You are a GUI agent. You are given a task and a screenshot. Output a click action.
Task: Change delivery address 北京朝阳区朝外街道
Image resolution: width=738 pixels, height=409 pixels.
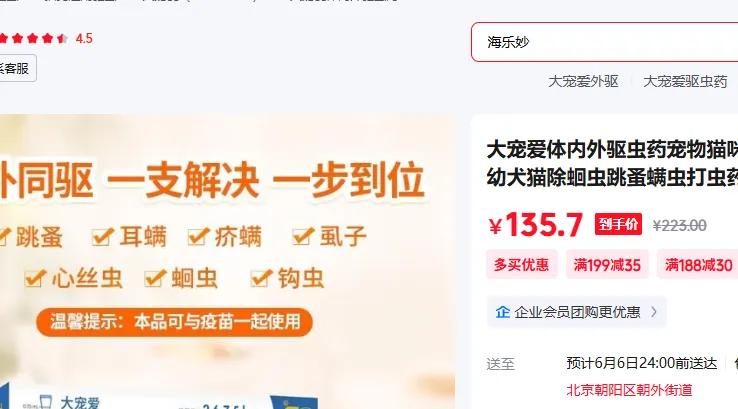pos(629,390)
